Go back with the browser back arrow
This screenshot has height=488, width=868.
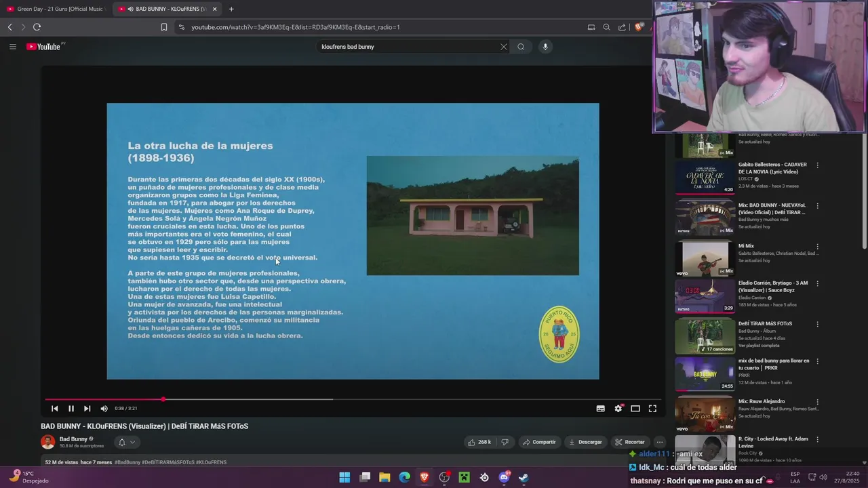(x=9, y=27)
